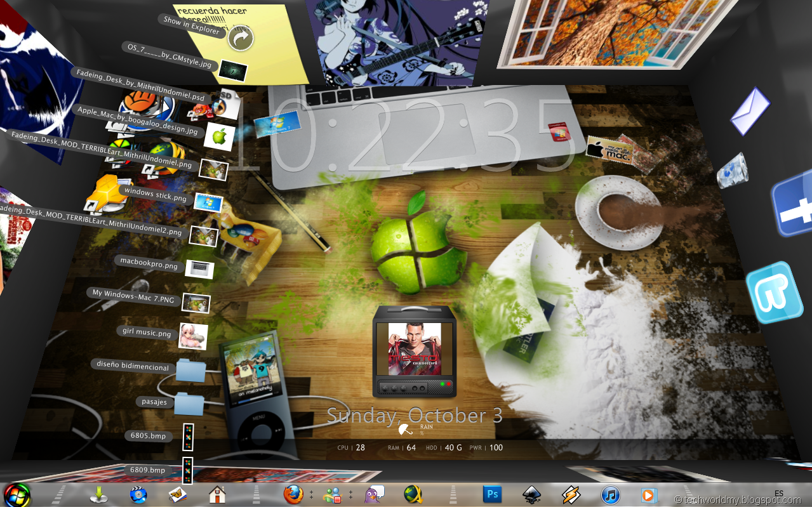Image resolution: width=812 pixels, height=507 pixels.
Task: Open the Windows Start orb
Action: (x=17, y=494)
